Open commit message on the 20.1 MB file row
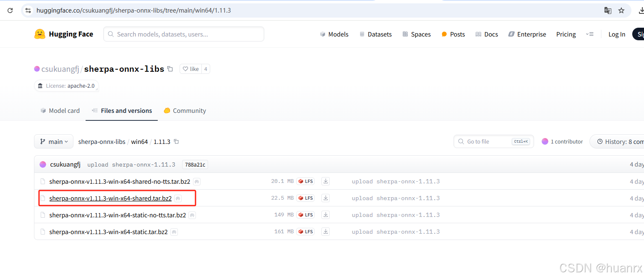This screenshot has width=644, height=279. 396,182
